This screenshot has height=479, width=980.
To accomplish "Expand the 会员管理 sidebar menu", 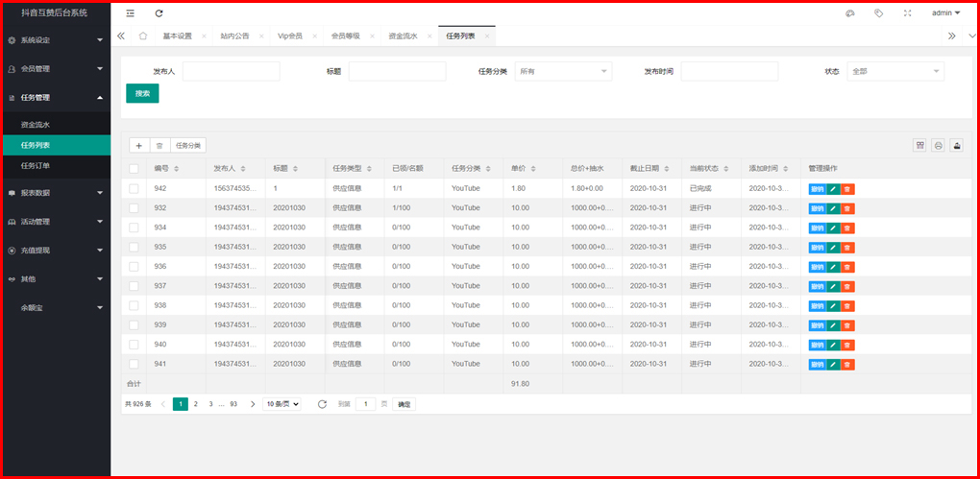I will 55,69.
